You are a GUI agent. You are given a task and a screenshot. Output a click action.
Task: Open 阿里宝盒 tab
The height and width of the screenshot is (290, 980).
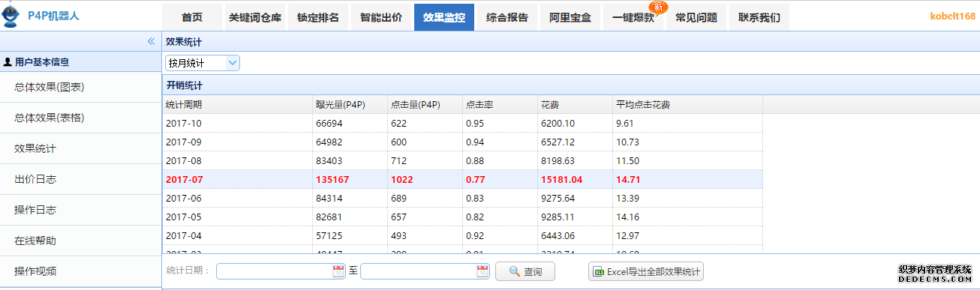click(x=570, y=17)
